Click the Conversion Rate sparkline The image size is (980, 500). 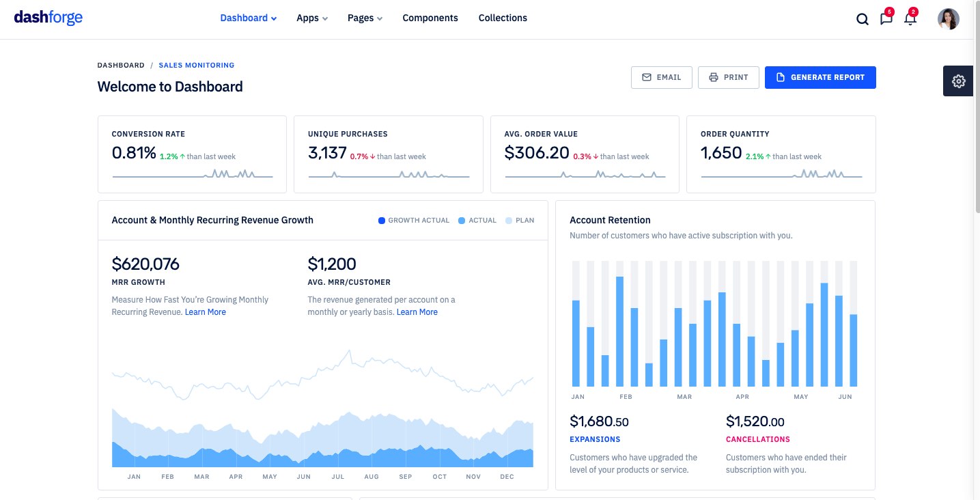pos(193,175)
